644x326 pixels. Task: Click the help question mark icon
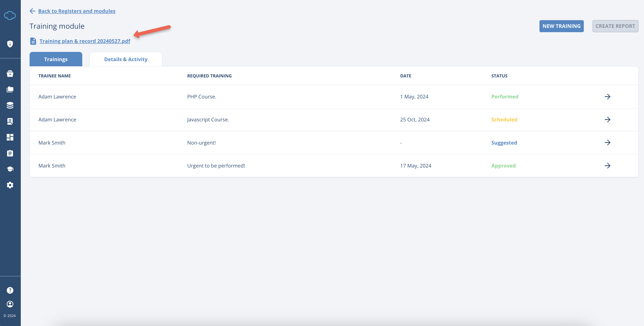(x=10, y=290)
